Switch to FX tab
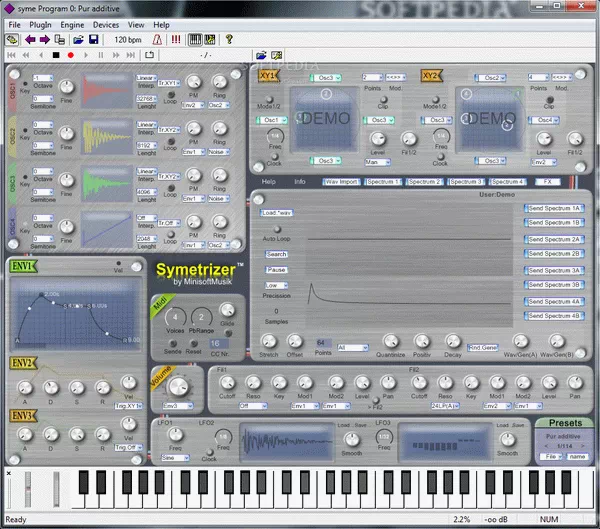The height and width of the screenshot is (529, 600). click(x=548, y=182)
